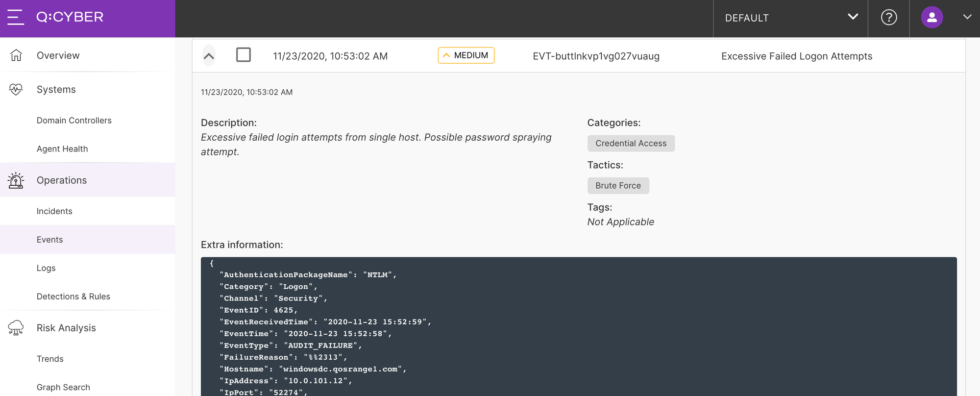This screenshot has width=980, height=396.
Task: Click the Operations alarm icon
Action: [x=16, y=180]
